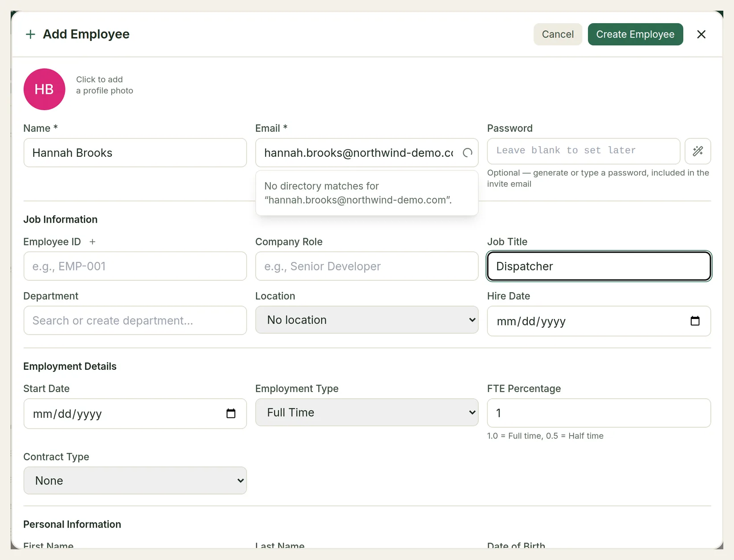Click the 'Employment Details' section heading
The width and height of the screenshot is (734, 560).
tap(70, 366)
